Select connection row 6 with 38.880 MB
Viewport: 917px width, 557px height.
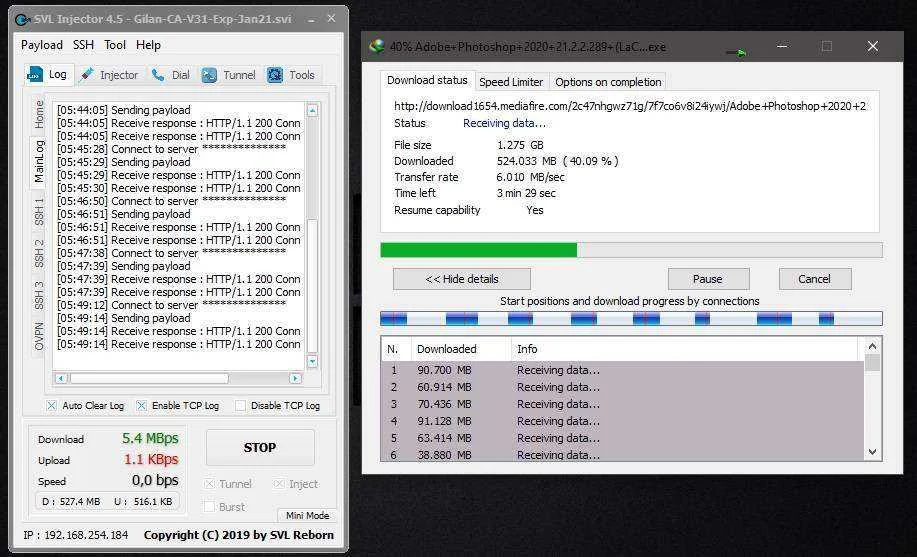(x=623, y=455)
